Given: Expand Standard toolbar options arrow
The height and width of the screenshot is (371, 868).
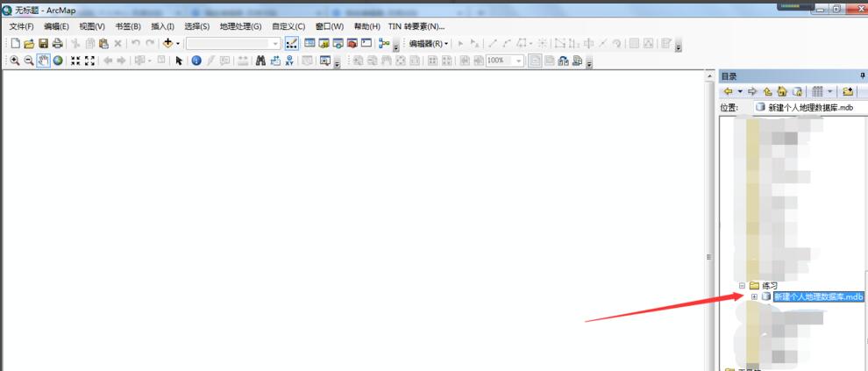Looking at the screenshot, I should (x=396, y=46).
